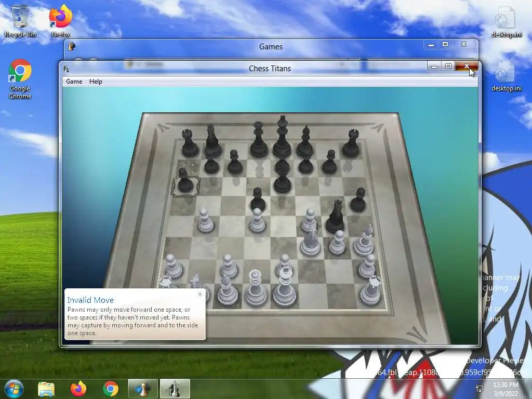This screenshot has width=532, height=399.
Task: Click the Games window title bar icon
Action: (71, 46)
